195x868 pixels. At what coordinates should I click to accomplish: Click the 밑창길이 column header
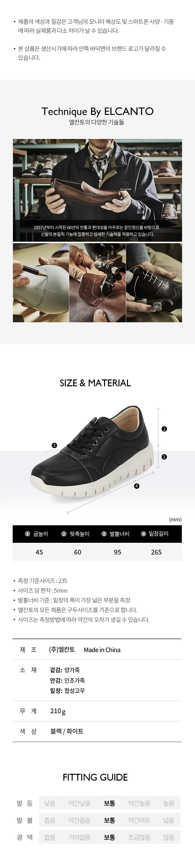tap(155, 534)
